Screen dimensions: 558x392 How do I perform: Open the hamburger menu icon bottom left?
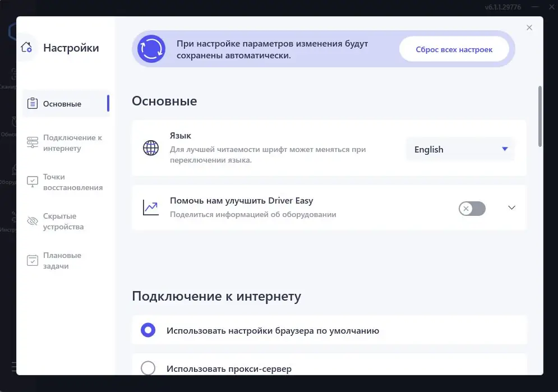[x=13, y=366]
